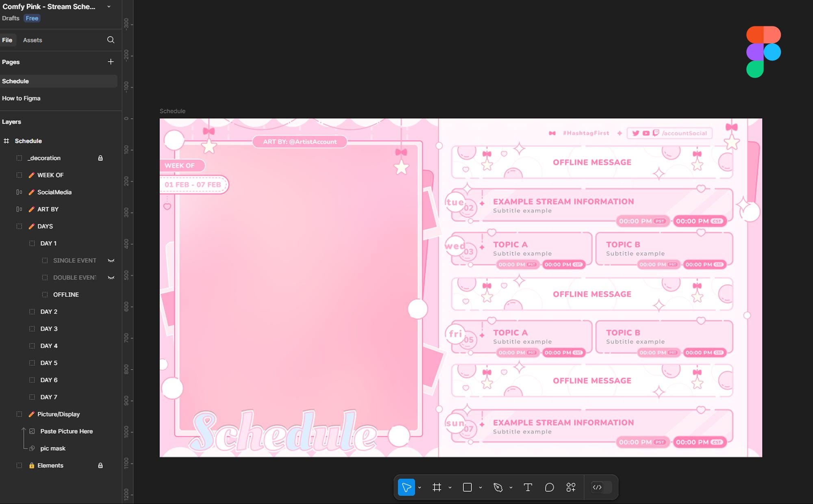Open the shape tools dropdown
This screenshot has height=504, width=813.
[x=480, y=487]
